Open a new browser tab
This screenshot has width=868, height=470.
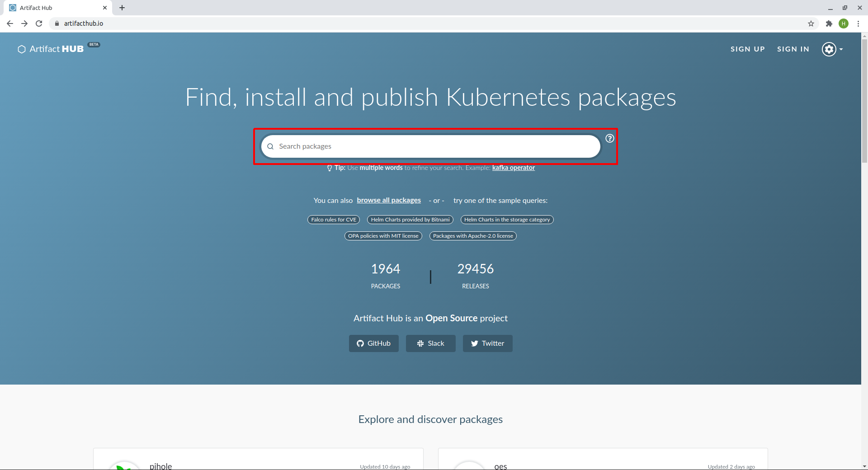[x=122, y=8]
